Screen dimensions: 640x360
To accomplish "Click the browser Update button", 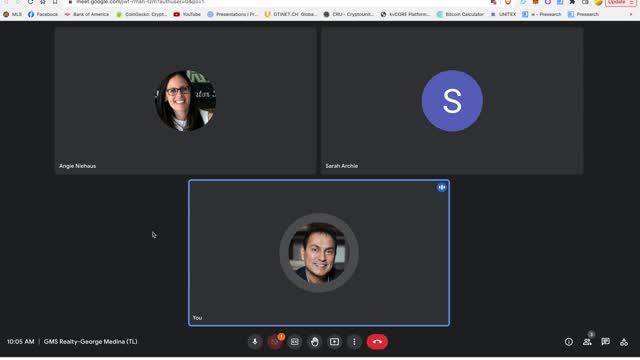I will [x=620, y=2].
